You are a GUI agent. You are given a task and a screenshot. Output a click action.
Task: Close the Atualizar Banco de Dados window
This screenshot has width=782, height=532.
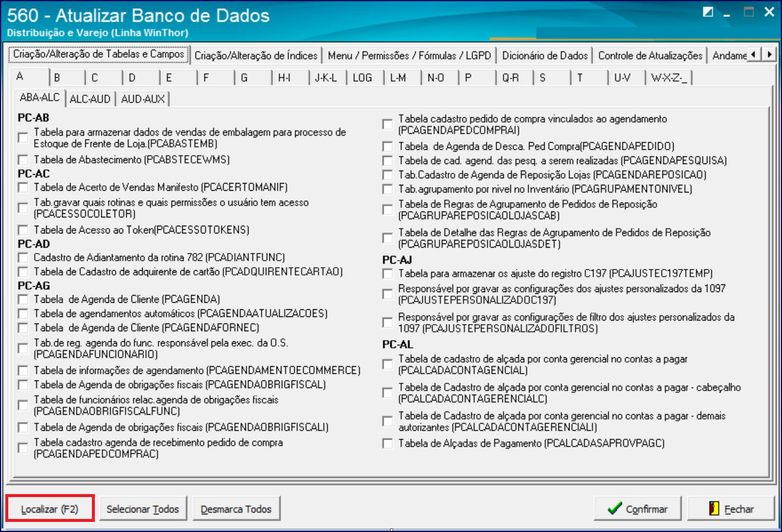770,12
